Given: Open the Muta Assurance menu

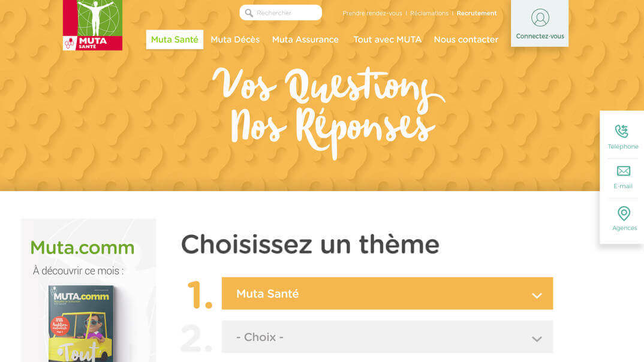Looking at the screenshot, I should [305, 40].
